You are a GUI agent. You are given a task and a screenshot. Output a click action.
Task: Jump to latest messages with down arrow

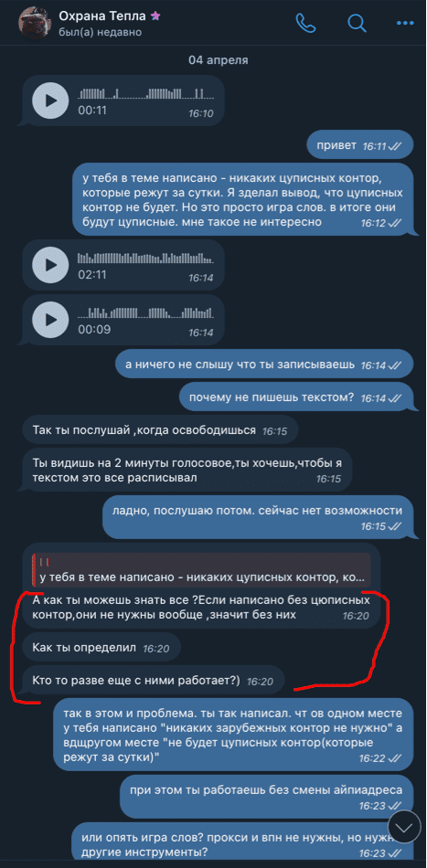pyautogui.click(x=405, y=827)
